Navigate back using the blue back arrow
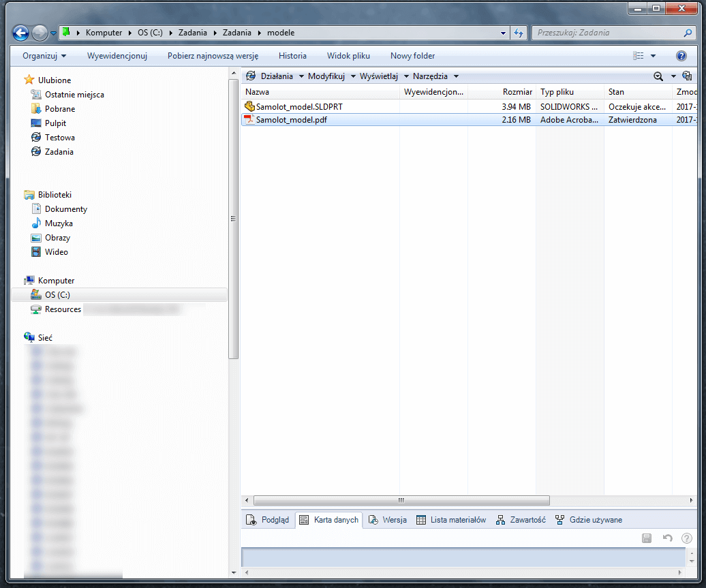 (20, 33)
